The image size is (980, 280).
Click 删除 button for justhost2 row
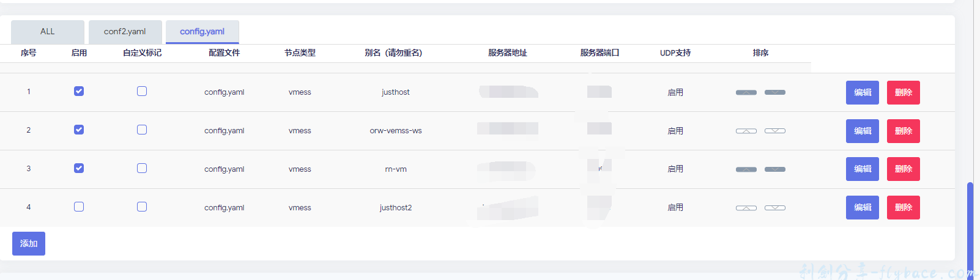click(903, 208)
